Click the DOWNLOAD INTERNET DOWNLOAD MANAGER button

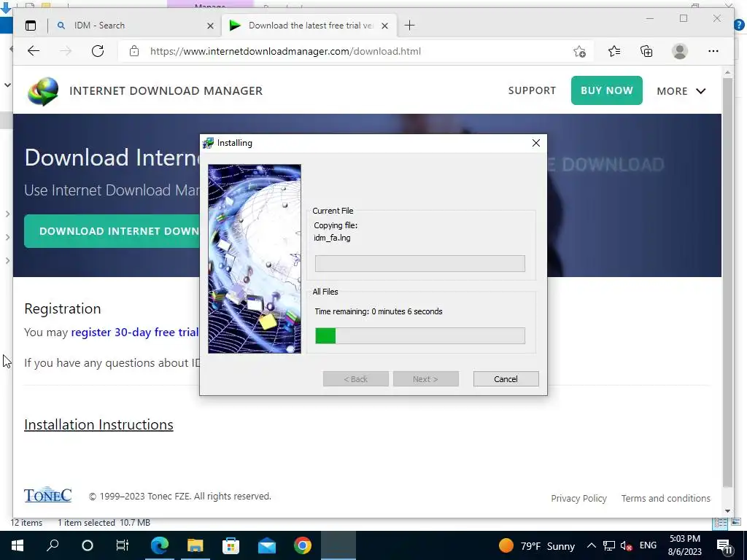(112, 231)
